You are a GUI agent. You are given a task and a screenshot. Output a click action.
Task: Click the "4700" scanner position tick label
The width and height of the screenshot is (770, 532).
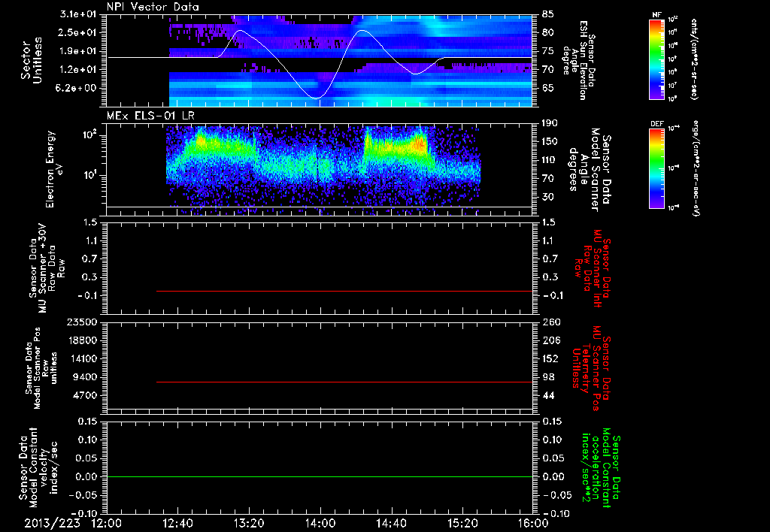click(x=84, y=395)
